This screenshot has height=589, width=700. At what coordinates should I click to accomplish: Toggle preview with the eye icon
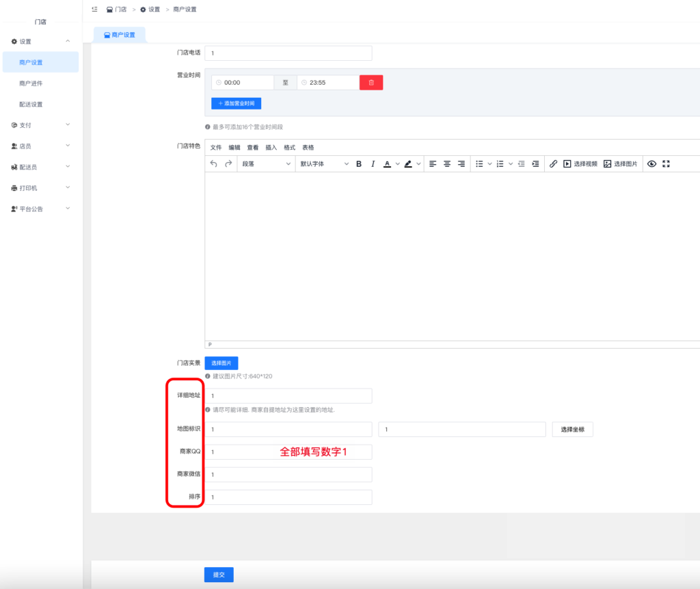[651, 164]
